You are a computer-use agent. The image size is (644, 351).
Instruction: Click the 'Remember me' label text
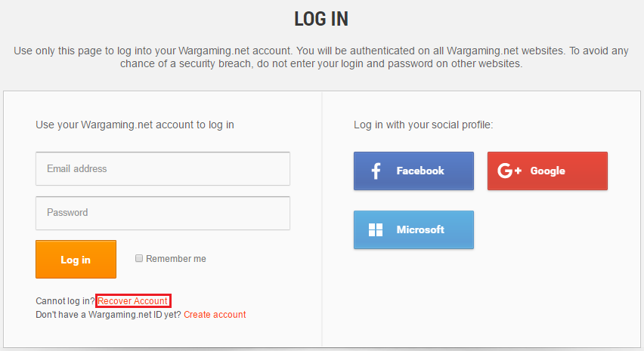(x=176, y=259)
